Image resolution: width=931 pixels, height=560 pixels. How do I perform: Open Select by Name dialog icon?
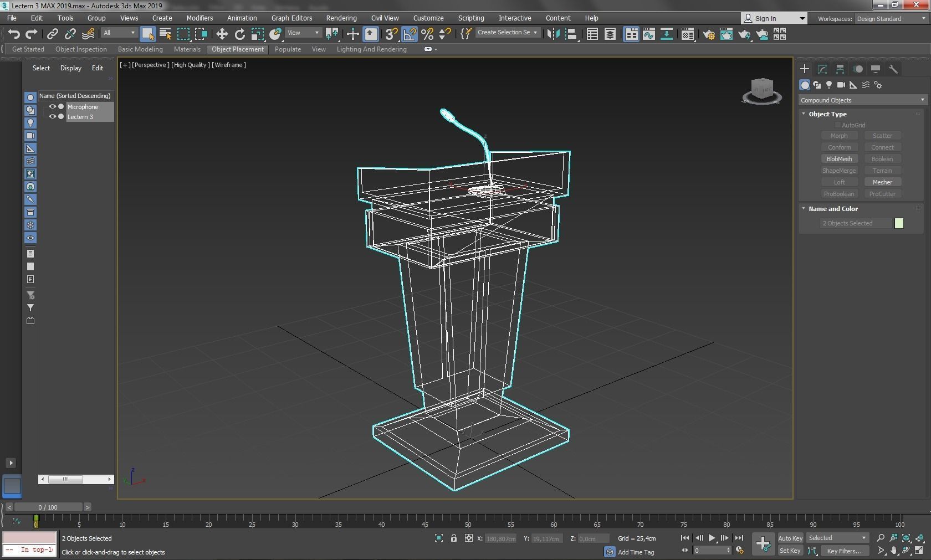[165, 34]
